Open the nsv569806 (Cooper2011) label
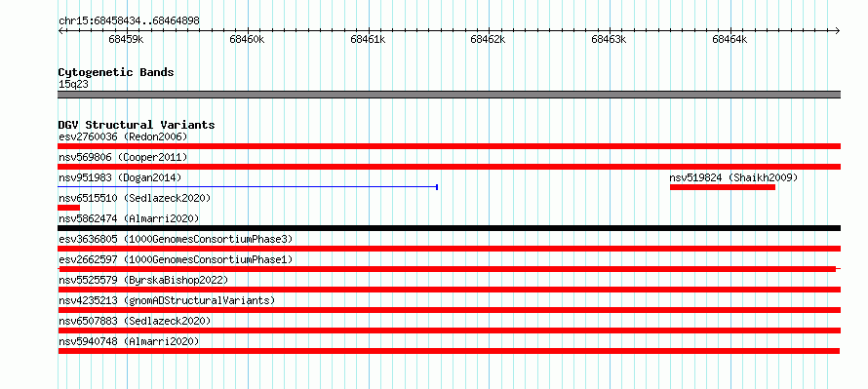Viewport: 868px width, 389px height. (123, 157)
